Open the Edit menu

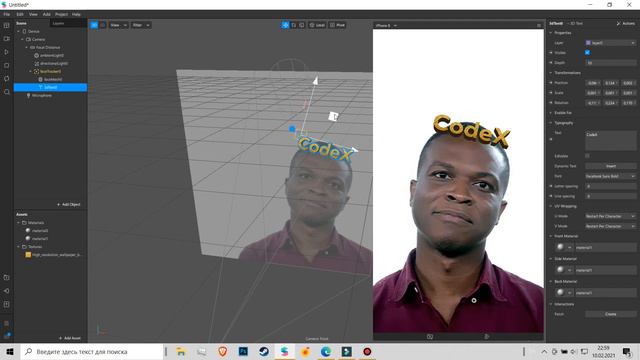20,14
